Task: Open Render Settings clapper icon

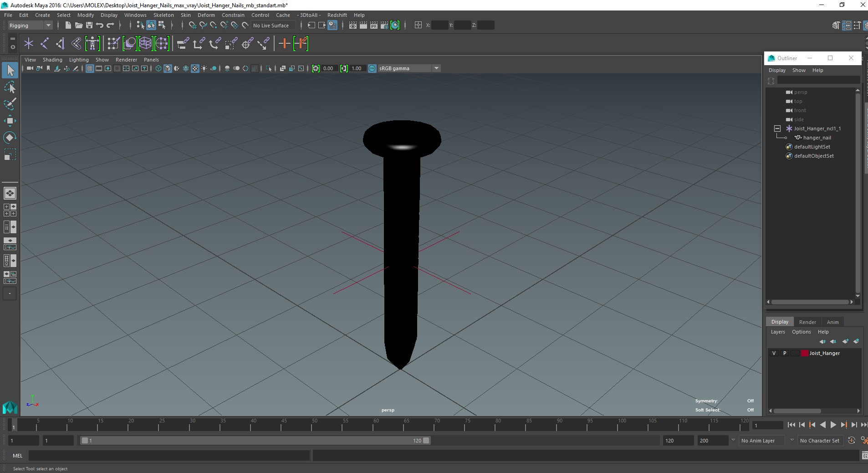Action: point(384,25)
